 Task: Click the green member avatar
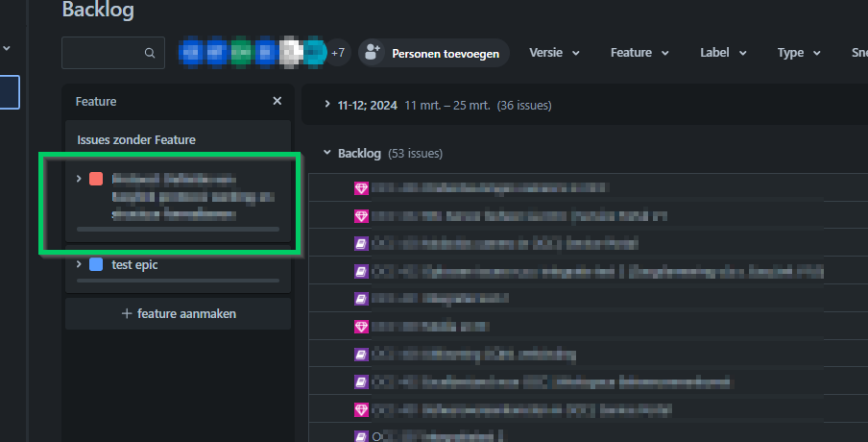point(241,53)
